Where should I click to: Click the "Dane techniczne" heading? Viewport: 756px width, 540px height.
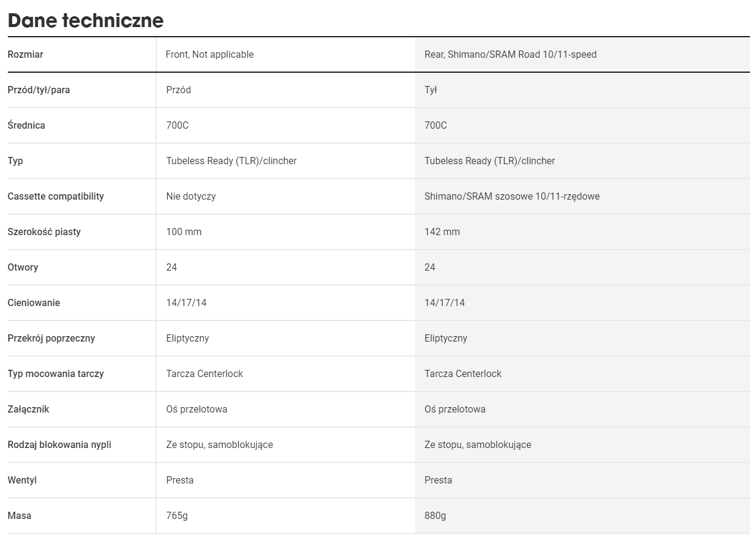coord(85,20)
